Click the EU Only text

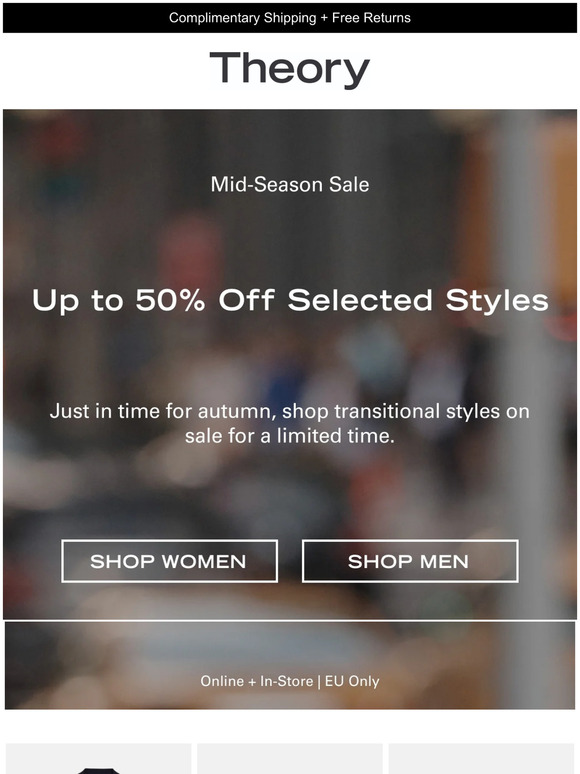[x=352, y=681]
